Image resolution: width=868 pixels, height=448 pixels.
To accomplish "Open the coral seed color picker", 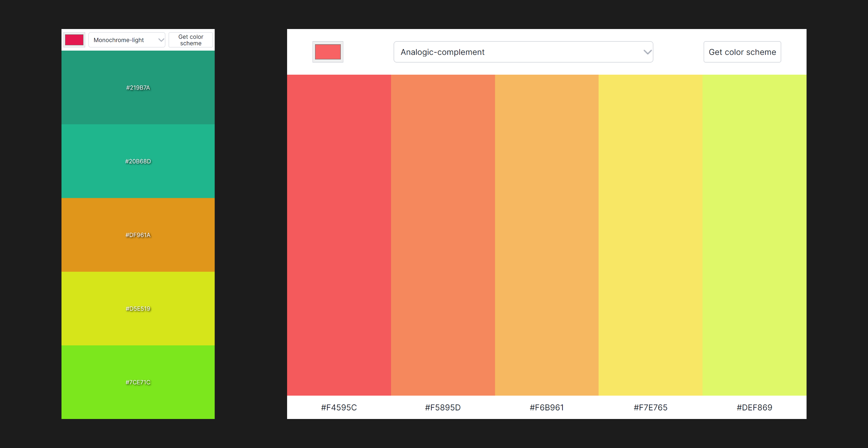I will (328, 52).
